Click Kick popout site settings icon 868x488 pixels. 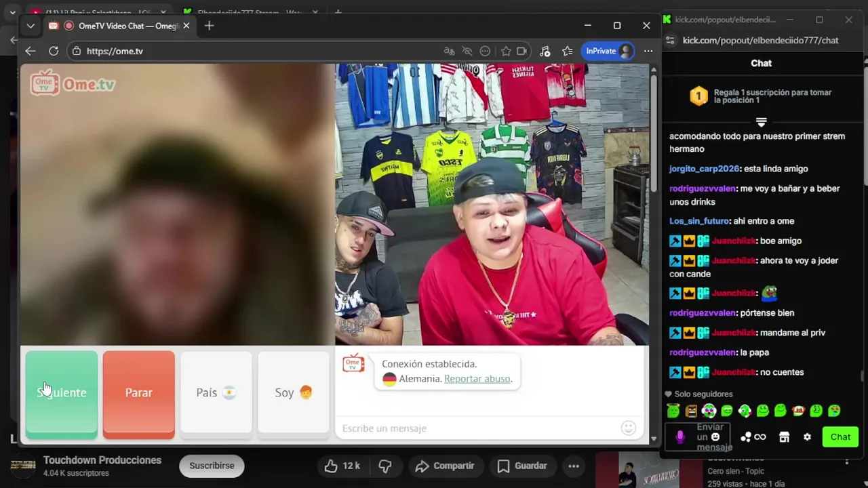pos(670,41)
